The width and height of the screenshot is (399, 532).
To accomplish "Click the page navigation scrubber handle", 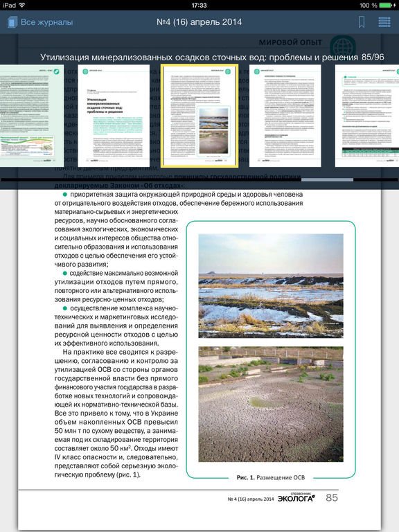I will point(327,179).
